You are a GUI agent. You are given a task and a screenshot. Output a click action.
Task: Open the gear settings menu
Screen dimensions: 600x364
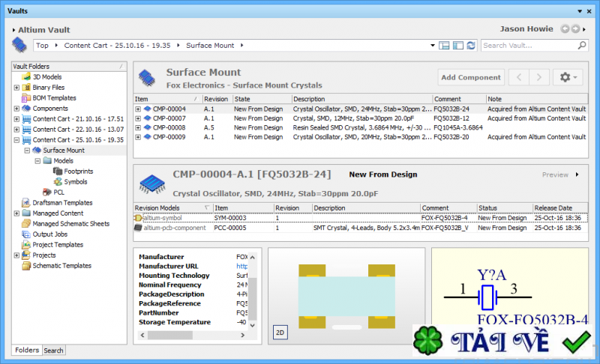[566, 77]
